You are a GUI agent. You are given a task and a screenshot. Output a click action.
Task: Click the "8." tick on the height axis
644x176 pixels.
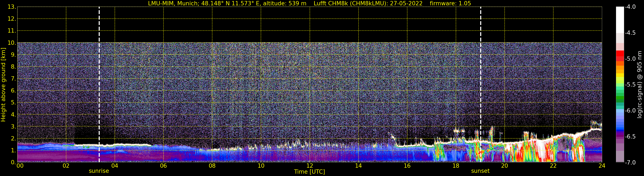(13, 67)
